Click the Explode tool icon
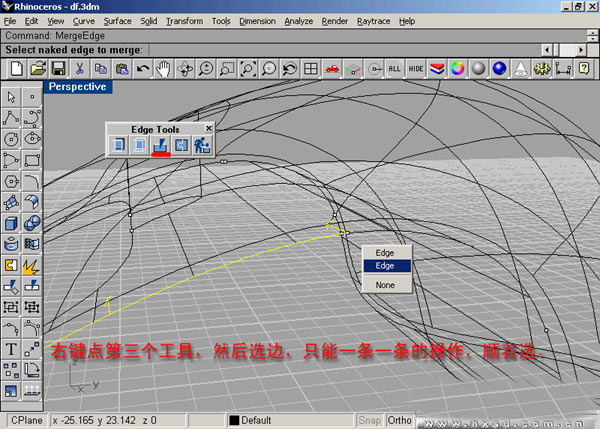Screen dimensions: 600x429 coord(31,265)
